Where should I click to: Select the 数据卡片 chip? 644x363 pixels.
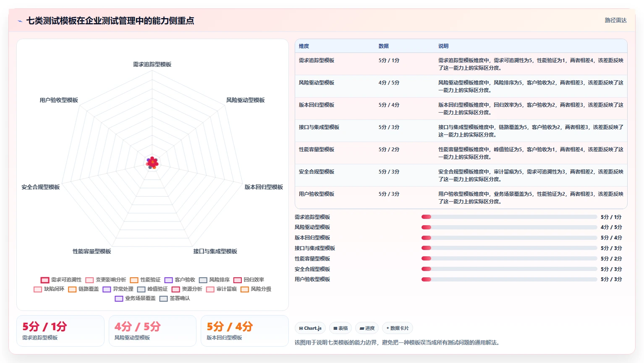[x=398, y=328]
